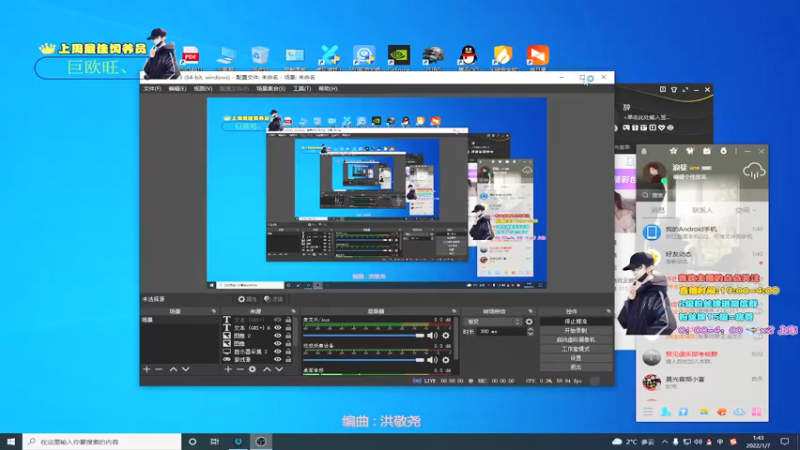Open the 编辑(E) menu in OBS
The image size is (800, 450).
tap(177, 89)
